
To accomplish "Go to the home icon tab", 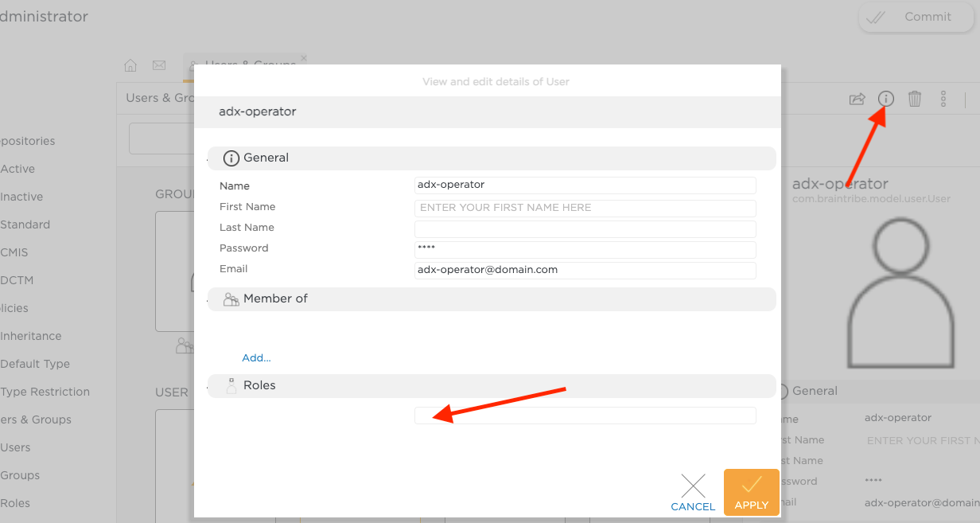I will 131,65.
